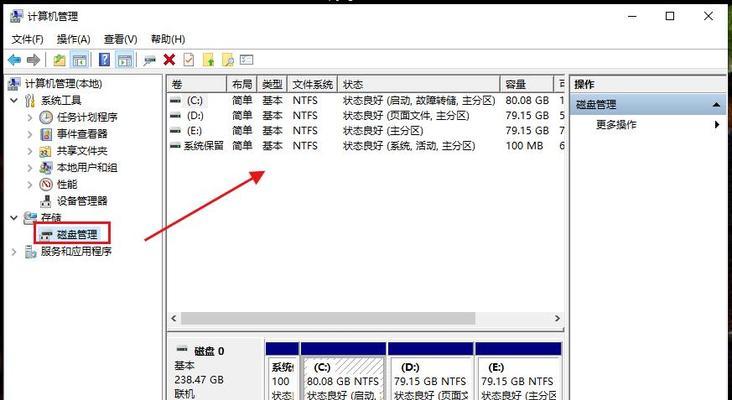
Task: Select 磁盘管理 in the console tree
Action: [x=77, y=234]
